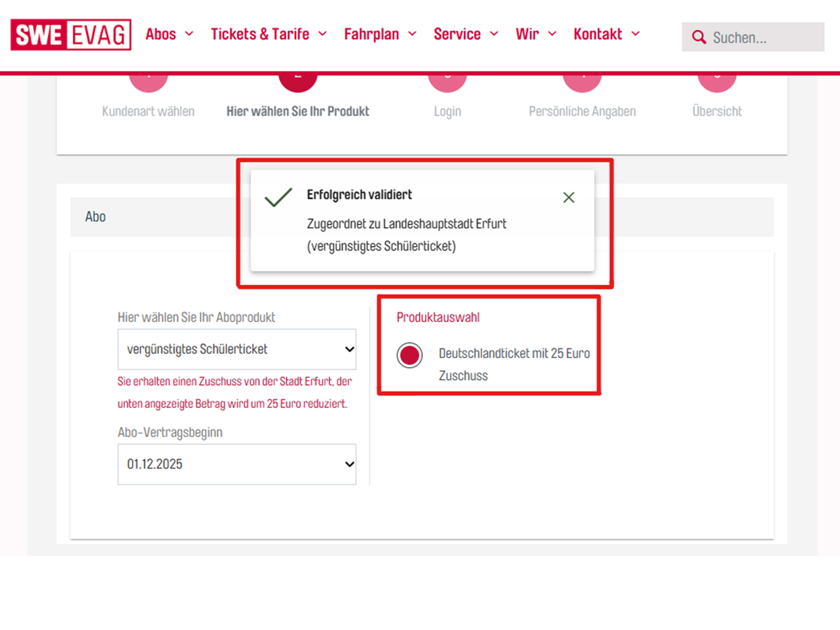The width and height of the screenshot is (840, 630).
Task: Click the Abo section header
Action: pyautogui.click(x=95, y=217)
